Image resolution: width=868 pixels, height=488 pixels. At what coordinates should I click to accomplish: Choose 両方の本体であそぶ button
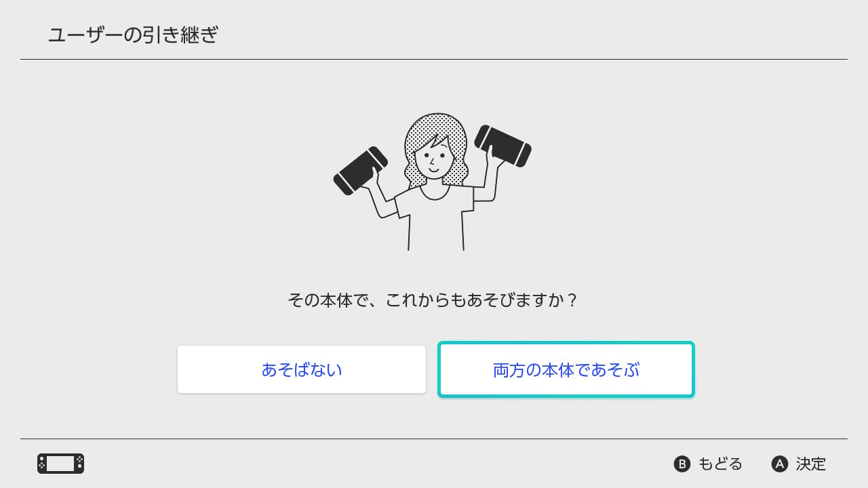(x=566, y=369)
